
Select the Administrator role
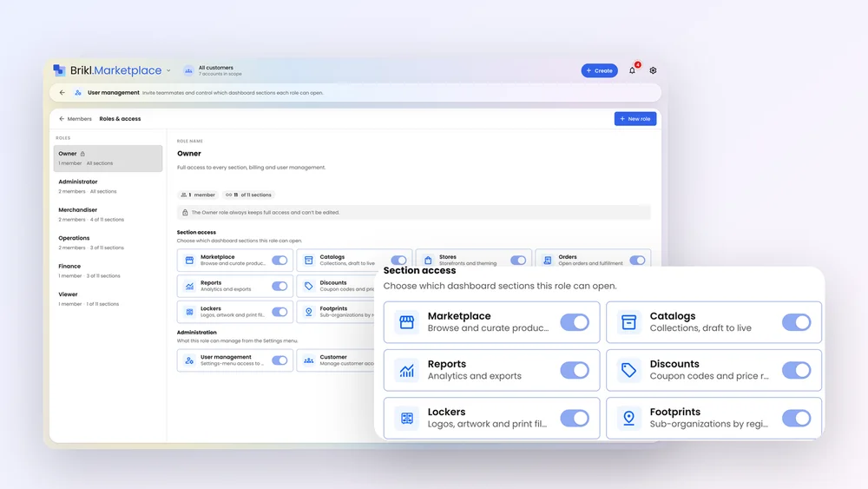108,186
